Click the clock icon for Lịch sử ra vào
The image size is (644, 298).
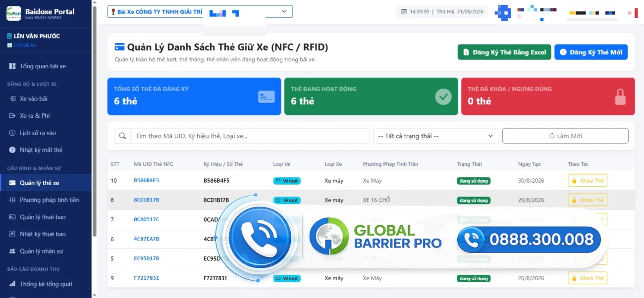12,133
